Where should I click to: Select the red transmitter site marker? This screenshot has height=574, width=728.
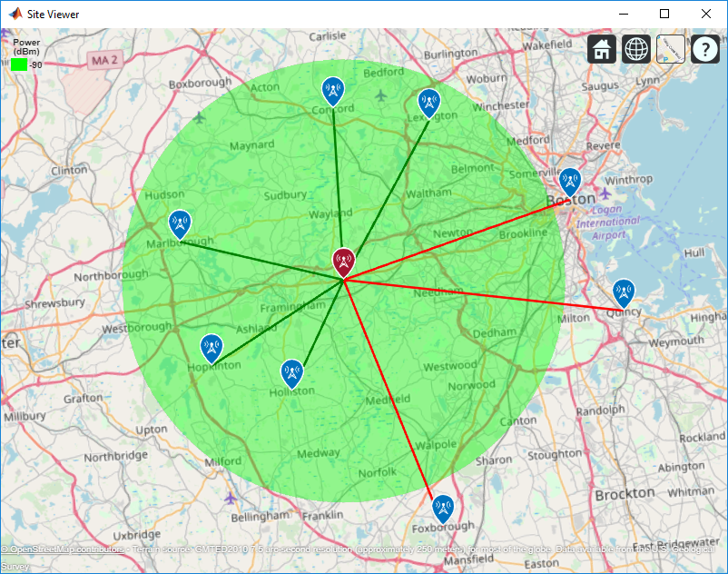343,262
